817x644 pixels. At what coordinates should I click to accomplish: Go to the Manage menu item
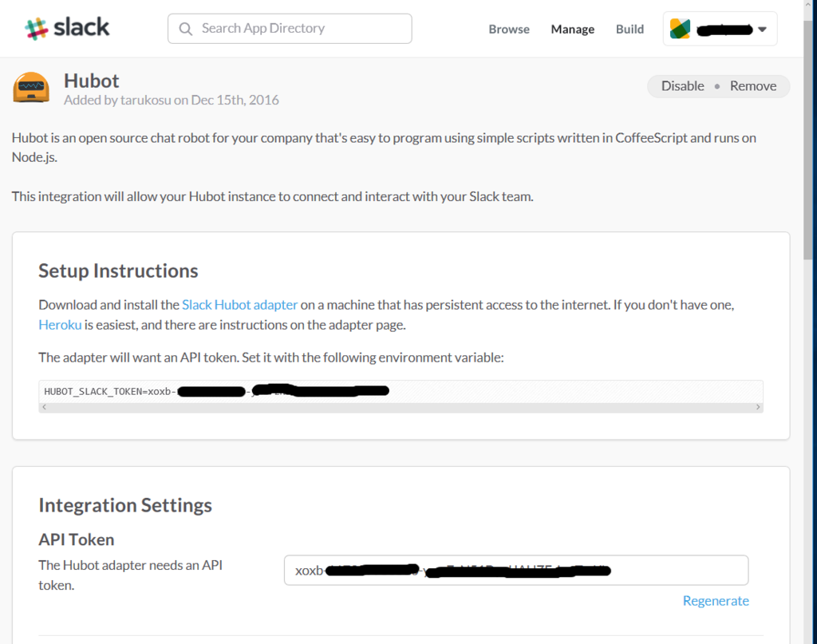tap(573, 30)
